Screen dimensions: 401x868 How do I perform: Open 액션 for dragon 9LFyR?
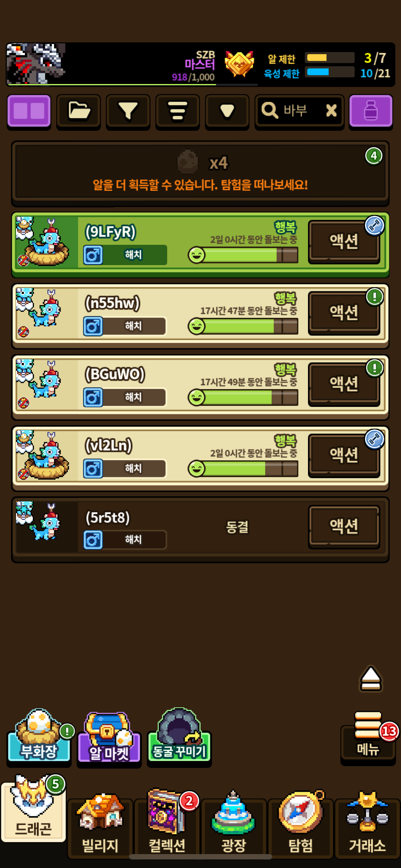click(344, 242)
